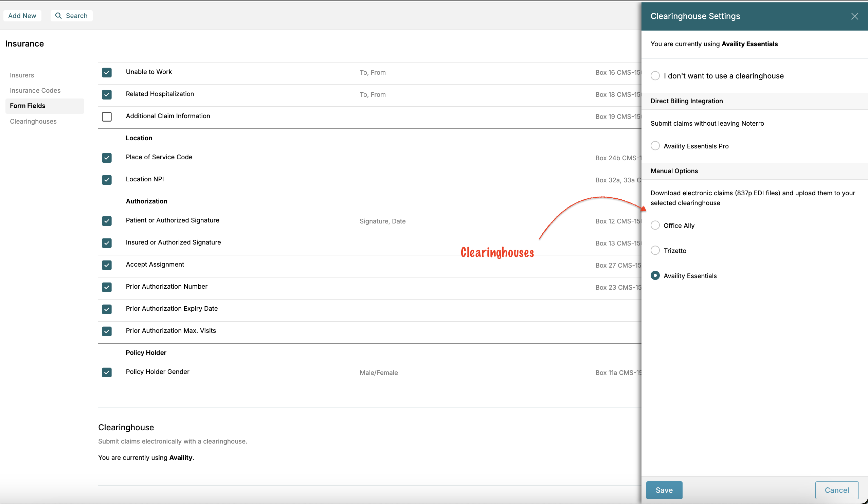Toggle Policy Holder Gender checkbox
The image size is (868, 504).
click(x=107, y=372)
